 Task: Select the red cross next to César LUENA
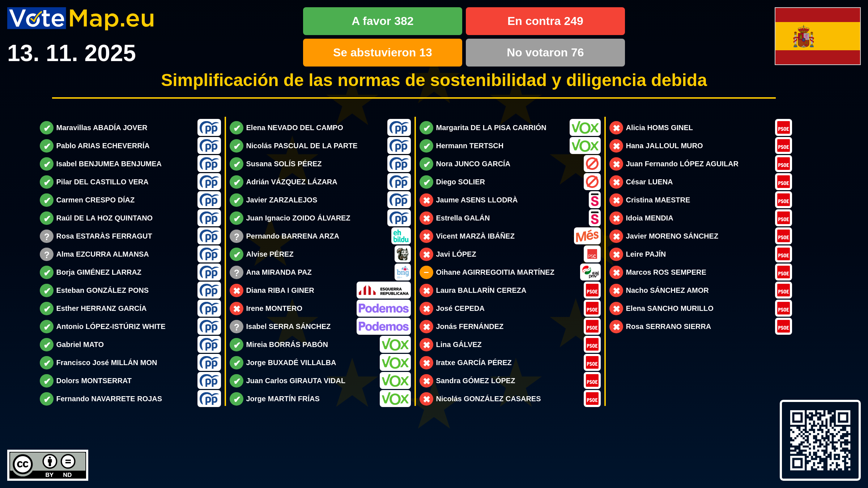tap(616, 182)
